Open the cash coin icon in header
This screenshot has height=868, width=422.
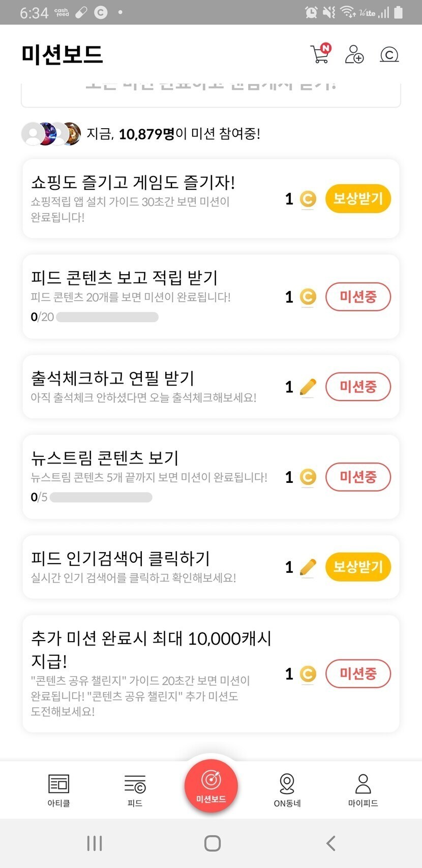pyautogui.click(x=389, y=54)
